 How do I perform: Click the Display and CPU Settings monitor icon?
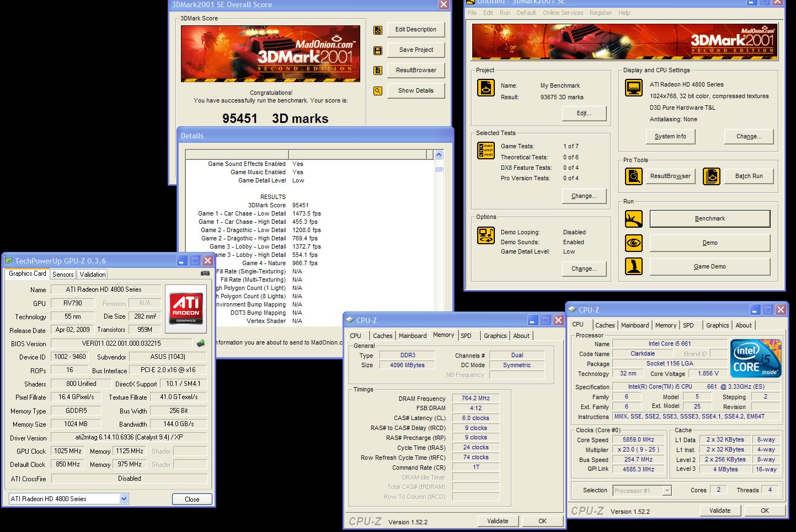634,88
